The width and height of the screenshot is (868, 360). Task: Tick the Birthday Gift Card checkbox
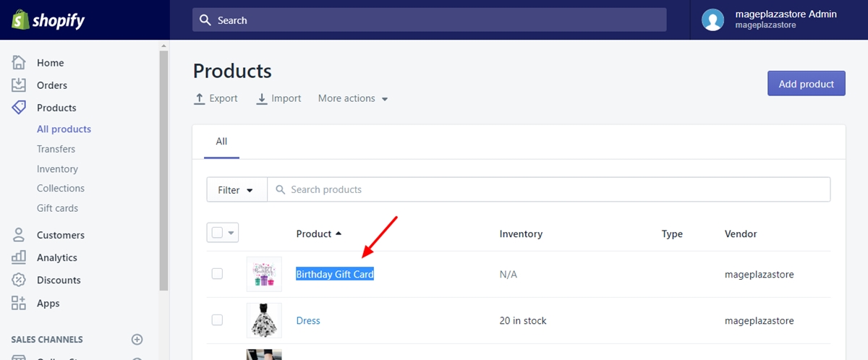pos(217,274)
